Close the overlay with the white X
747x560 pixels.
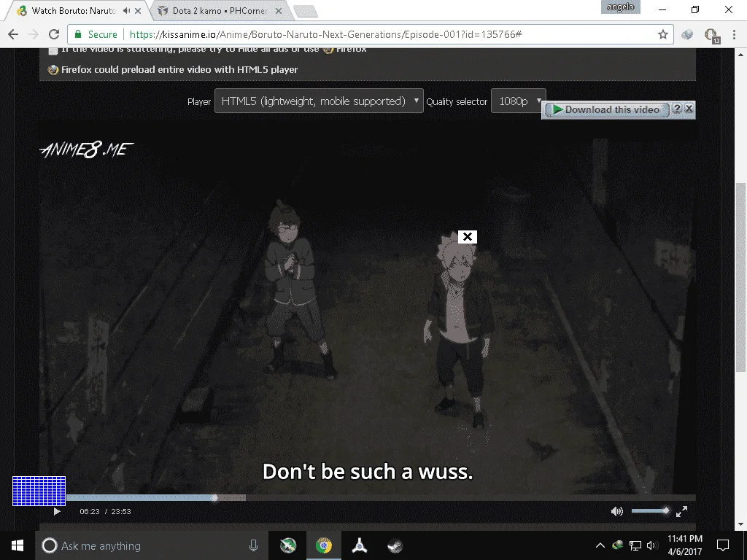[468, 237]
